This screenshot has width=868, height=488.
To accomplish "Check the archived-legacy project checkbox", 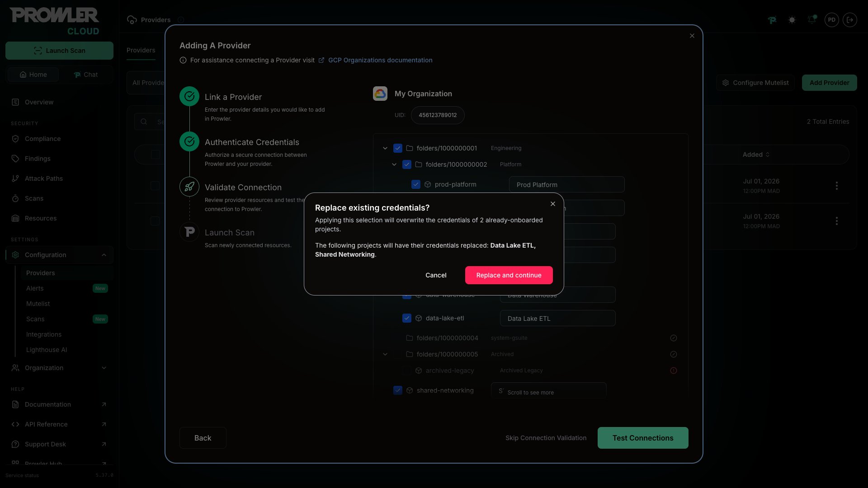I will (407, 371).
